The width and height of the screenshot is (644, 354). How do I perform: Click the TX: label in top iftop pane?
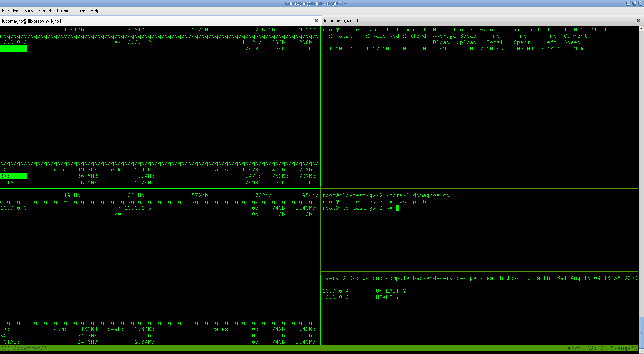[5, 170]
